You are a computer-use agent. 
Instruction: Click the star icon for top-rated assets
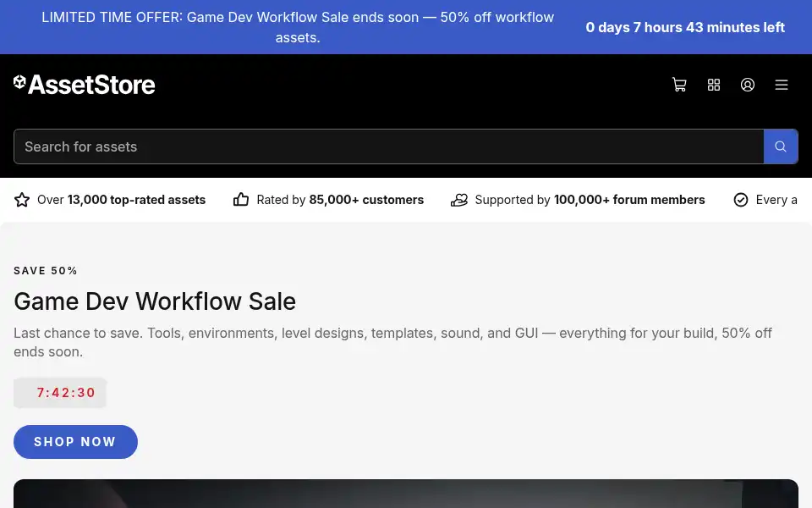(x=22, y=200)
